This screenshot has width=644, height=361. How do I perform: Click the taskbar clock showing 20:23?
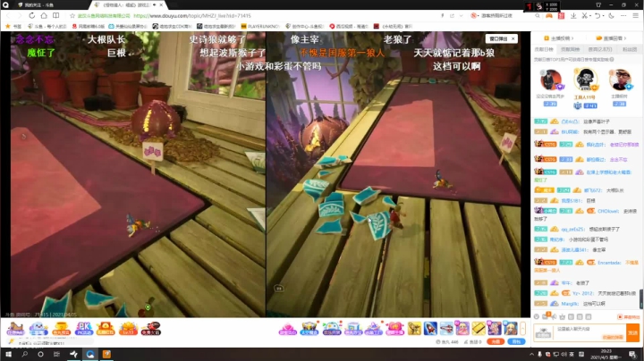606,354
